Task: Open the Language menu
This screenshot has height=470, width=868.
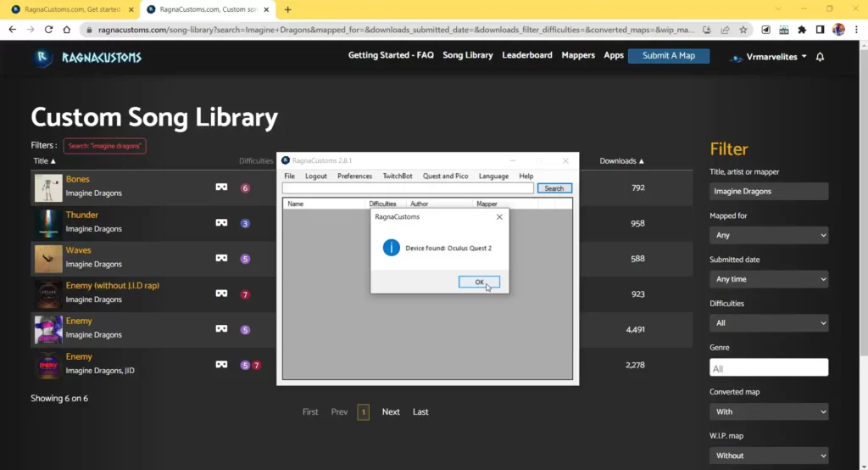Action: pos(493,176)
